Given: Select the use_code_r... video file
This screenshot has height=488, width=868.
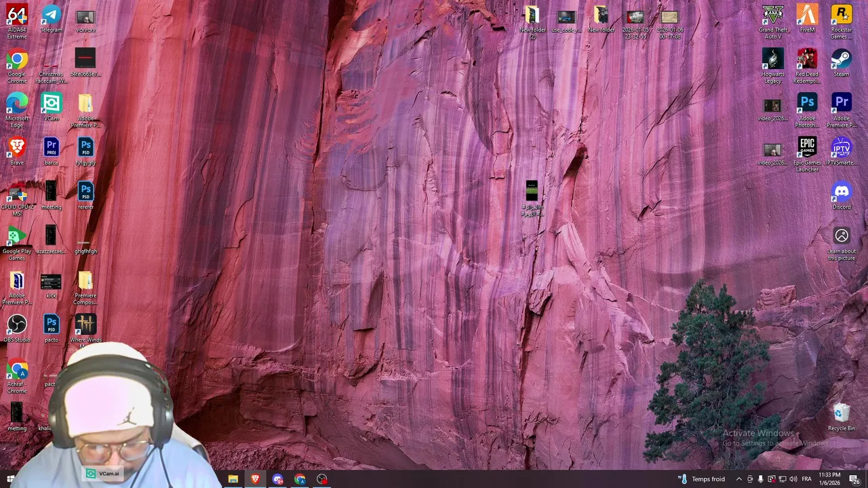Looking at the screenshot, I should pyautogui.click(x=566, y=20).
